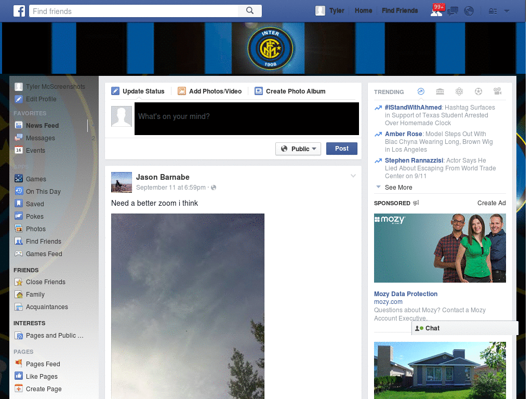Select the Politics trending category icon
The height and width of the screenshot is (399, 532).
pyautogui.click(x=440, y=91)
